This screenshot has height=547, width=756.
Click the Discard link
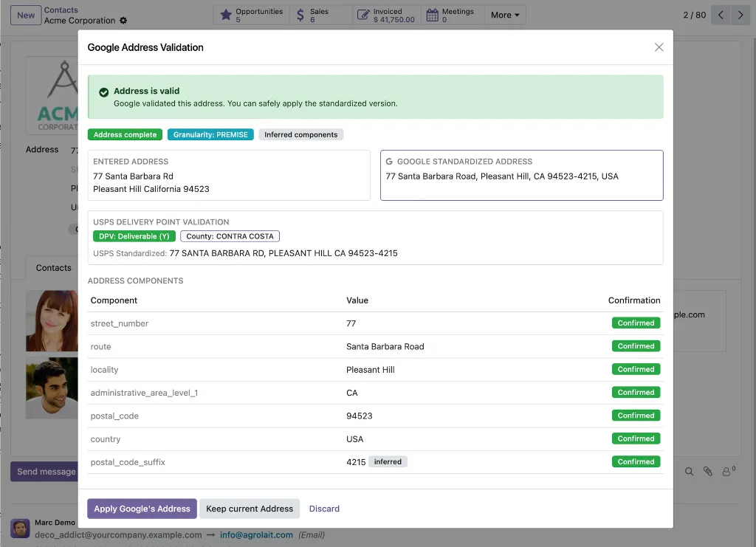pos(324,509)
